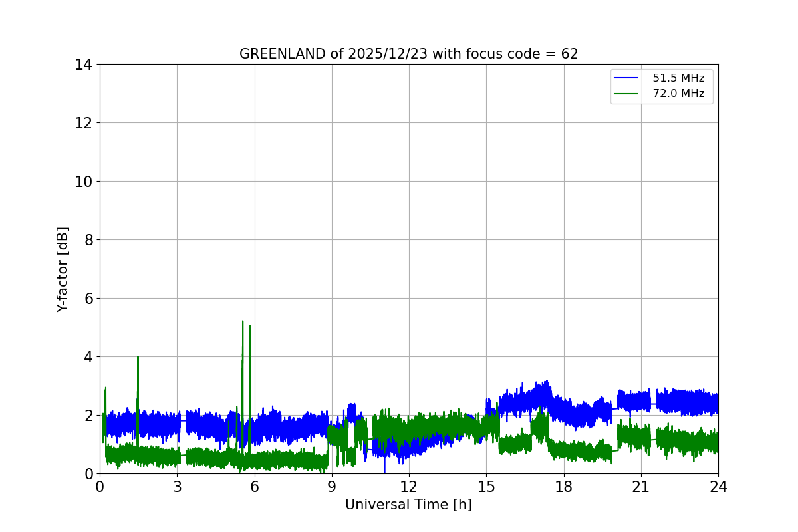
Task: Click the x-axis tick label 9
Action: (332, 487)
